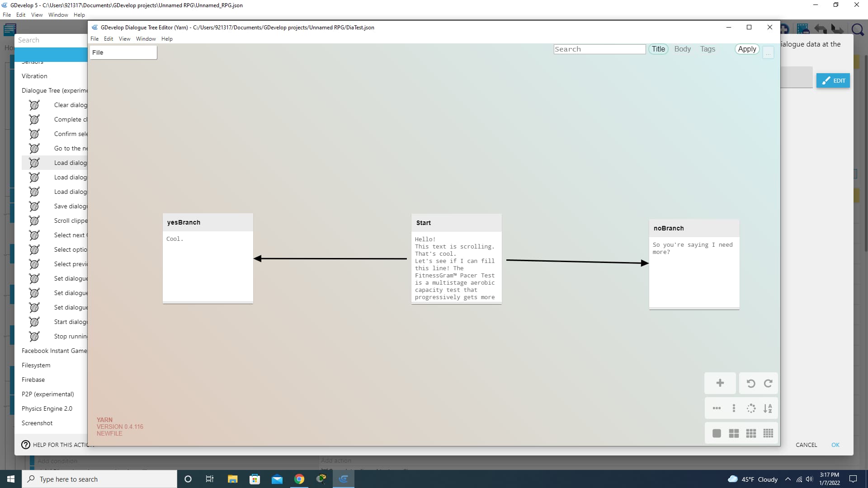This screenshot has height=488, width=868.
Task: Arrange nodes horizontally with three-dots icon
Action: coord(717,408)
